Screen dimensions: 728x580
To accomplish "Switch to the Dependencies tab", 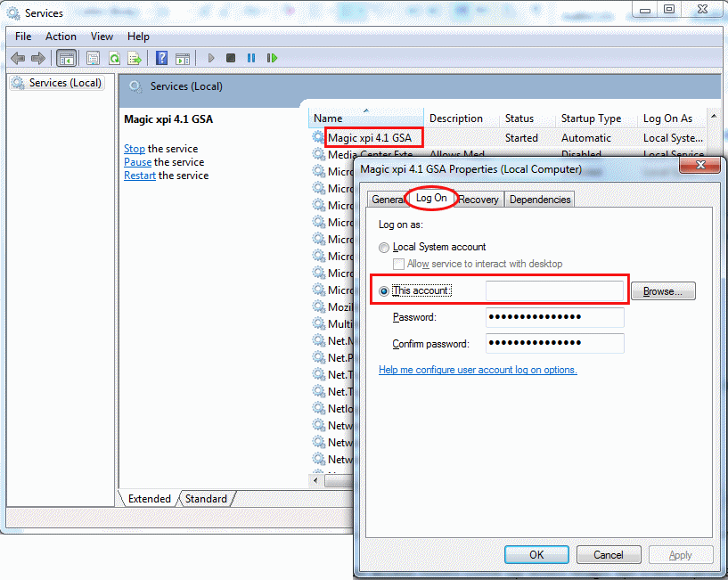I will point(540,200).
